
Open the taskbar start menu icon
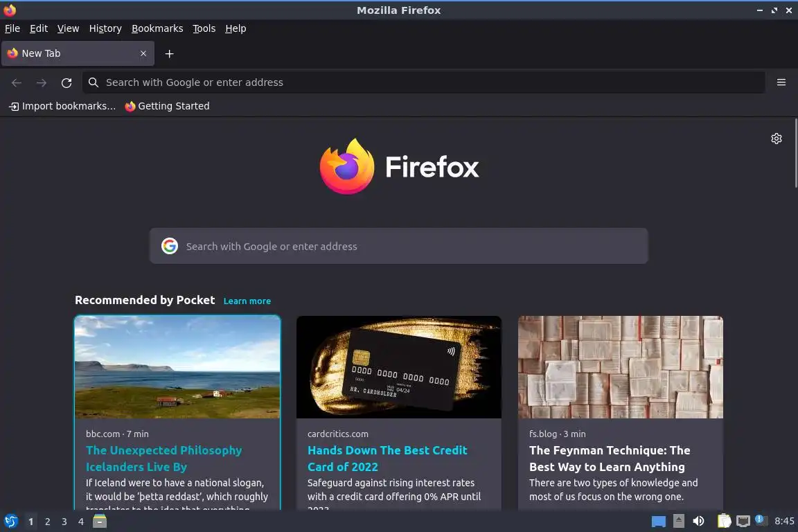10,522
